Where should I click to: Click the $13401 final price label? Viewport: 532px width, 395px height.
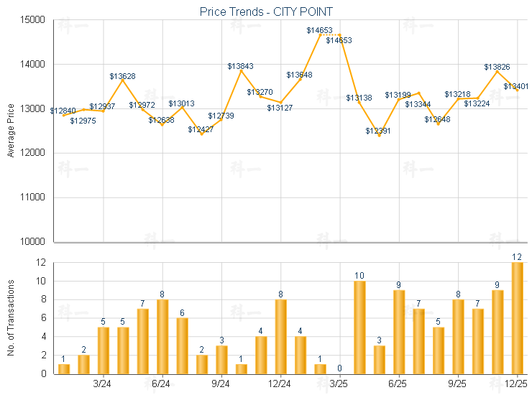516,86
